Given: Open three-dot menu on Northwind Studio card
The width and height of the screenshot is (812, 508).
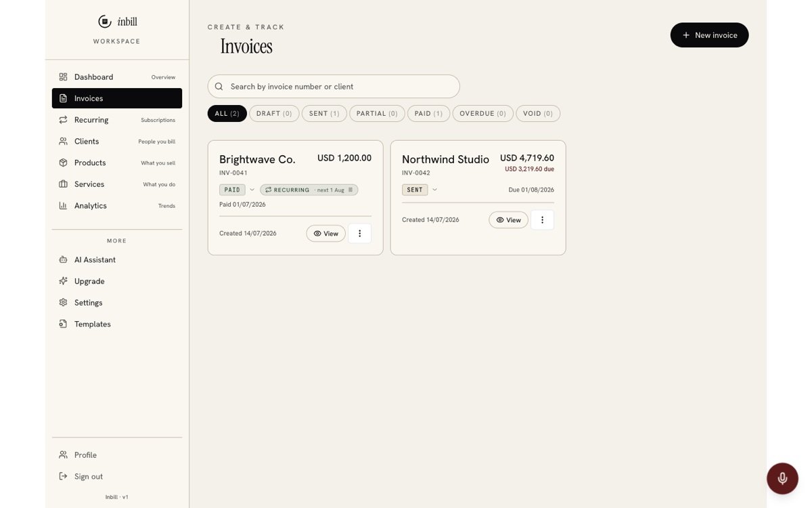Looking at the screenshot, I should click(542, 220).
